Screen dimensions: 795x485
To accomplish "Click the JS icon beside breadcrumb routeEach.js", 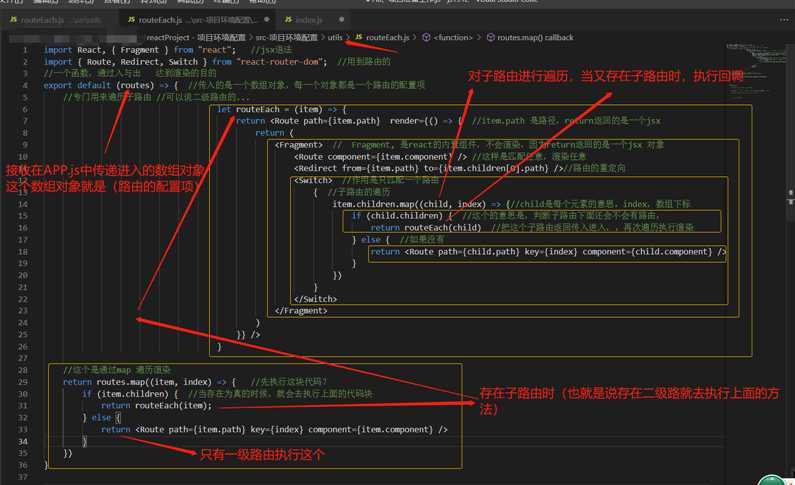I will [x=359, y=38].
